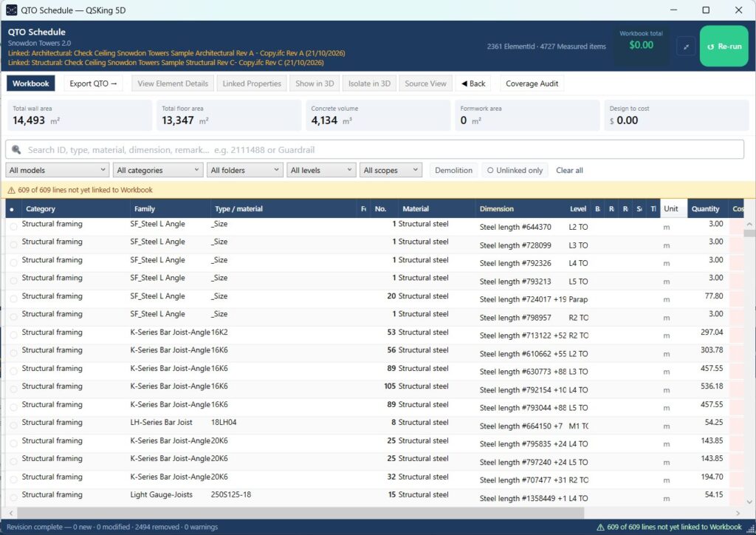Click the Back button

pyautogui.click(x=473, y=84)
